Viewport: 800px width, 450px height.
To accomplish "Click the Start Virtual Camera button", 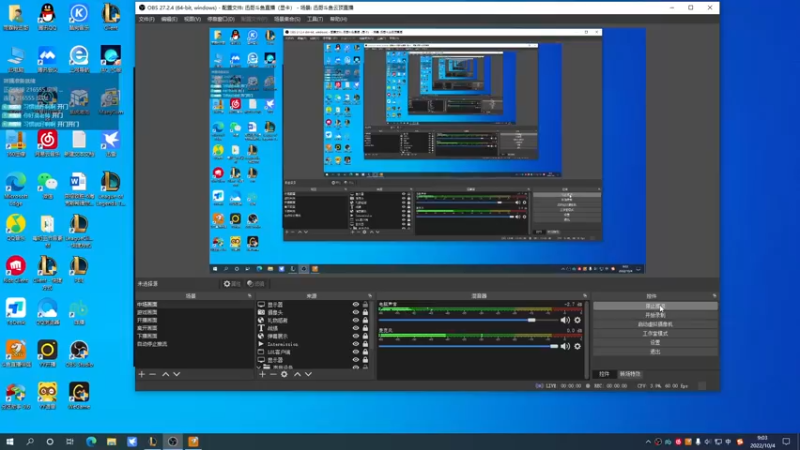I will tap(655, 324).
